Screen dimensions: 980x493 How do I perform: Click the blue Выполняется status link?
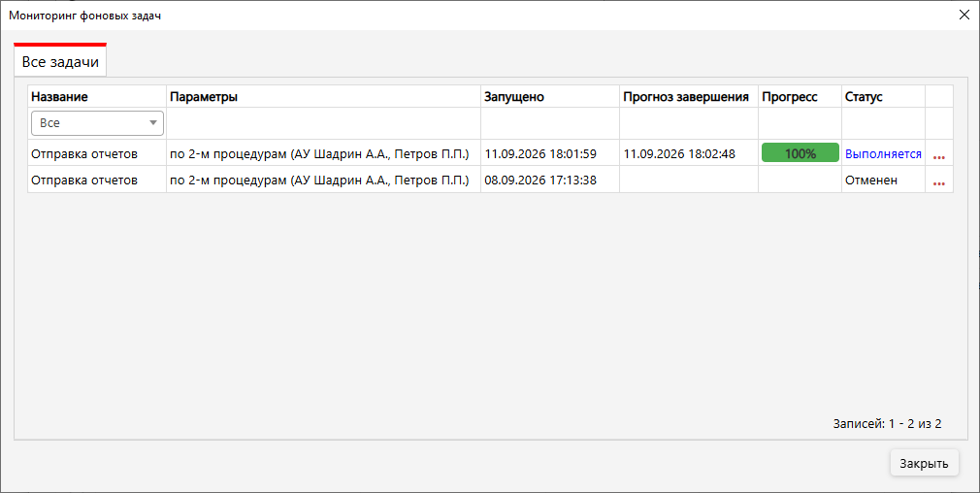click(883, 153)
